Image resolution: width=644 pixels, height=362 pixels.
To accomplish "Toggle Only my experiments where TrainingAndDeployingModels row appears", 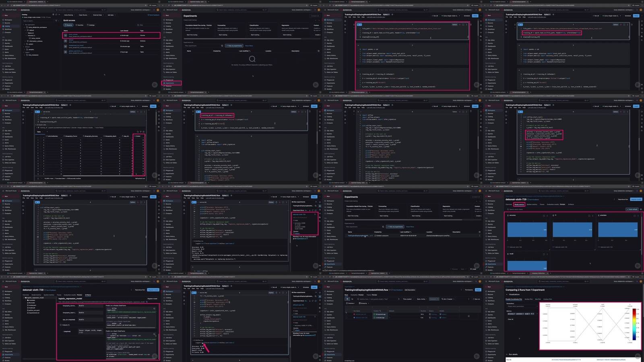I will 395,227.
